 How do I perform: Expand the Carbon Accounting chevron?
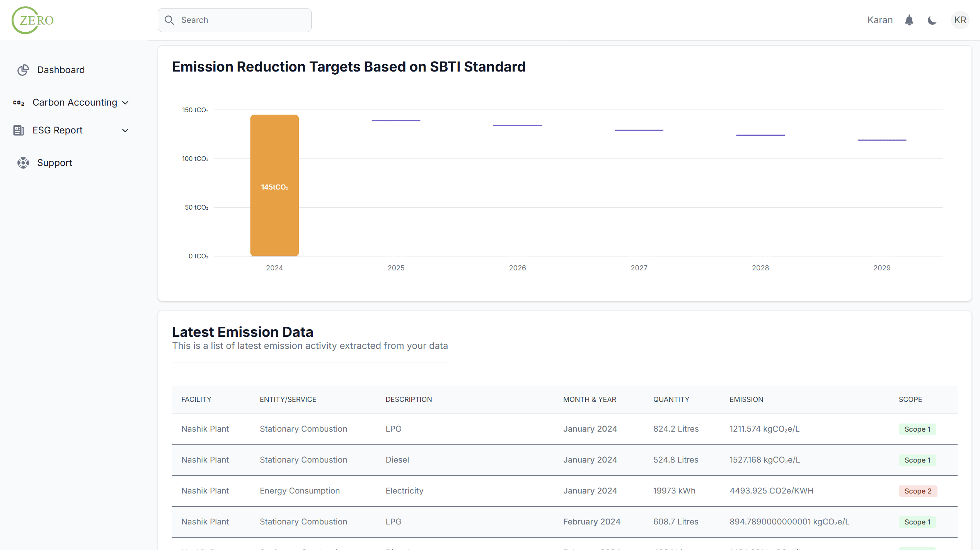(125, 103)
